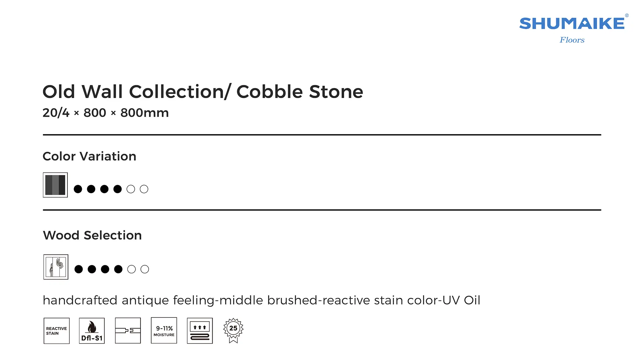The image size is (644, 363).
Task: Click the 20/4 × 800 × 800mm dimensions text
Action: (106, 113)
